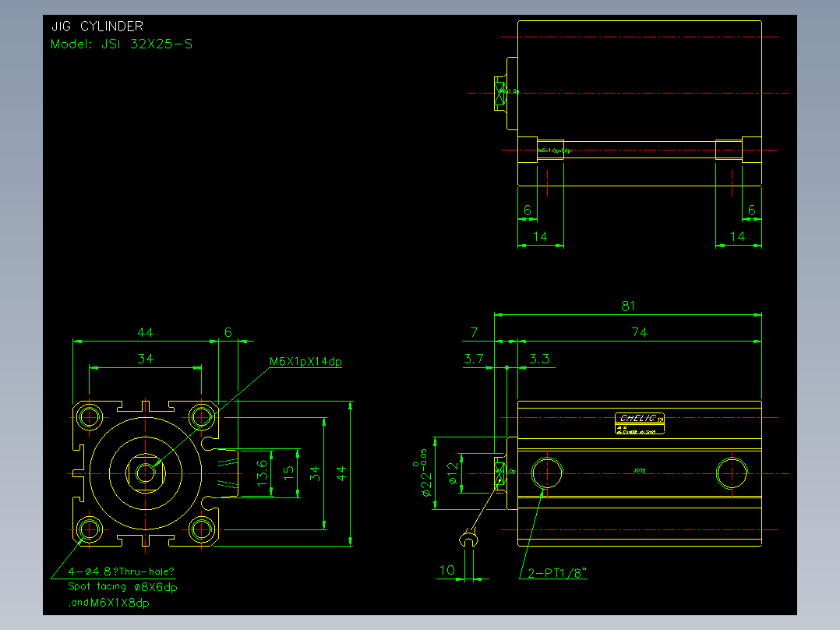Click the "6" dimension in end view
This screenshot has width=840, height=630.
(228, 332)
